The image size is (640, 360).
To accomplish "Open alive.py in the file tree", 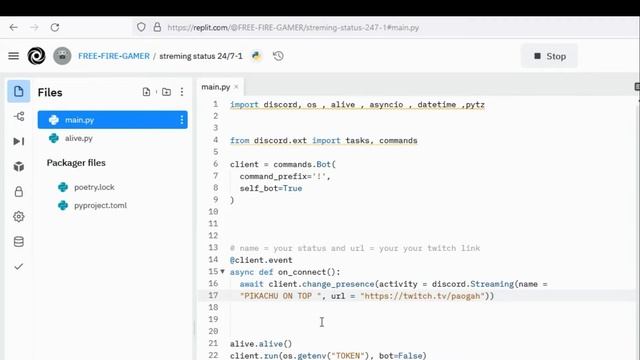I will (x=78, y=138).
